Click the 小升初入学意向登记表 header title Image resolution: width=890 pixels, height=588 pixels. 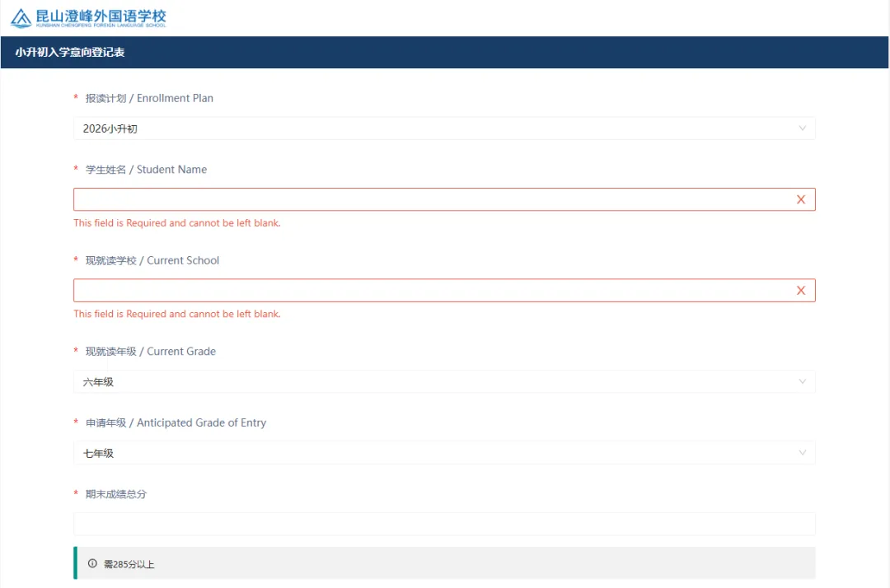[70, 53]
